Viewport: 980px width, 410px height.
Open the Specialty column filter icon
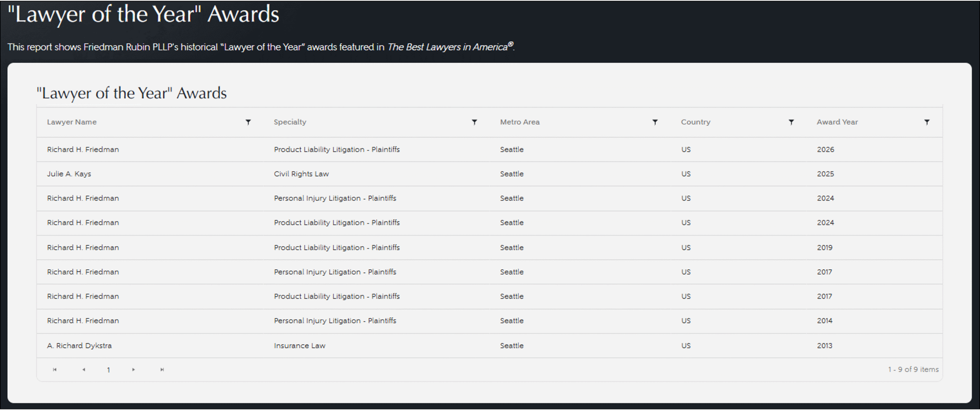474,122
